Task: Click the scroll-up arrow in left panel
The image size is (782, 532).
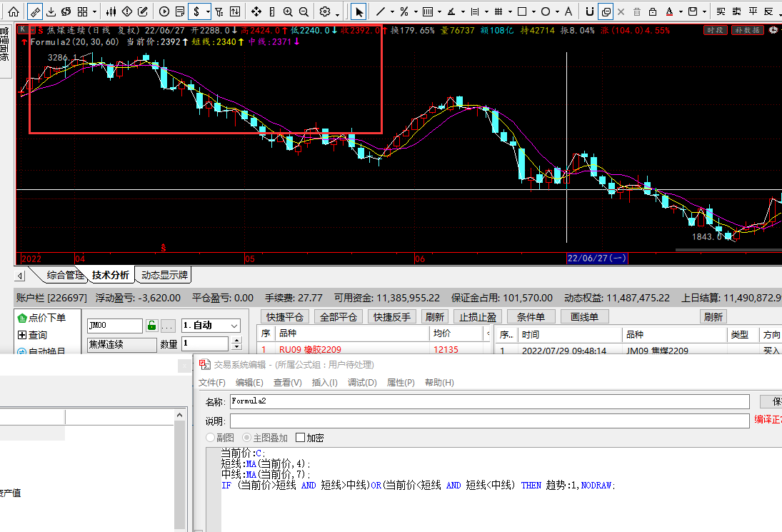Action: pyautogui.click(x=179, y=415)
